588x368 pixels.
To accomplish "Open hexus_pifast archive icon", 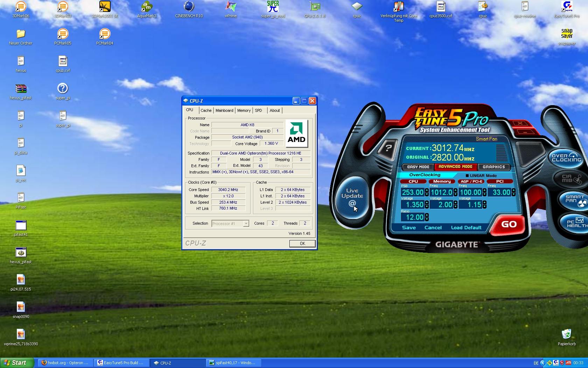I will [x=21, y=91].
